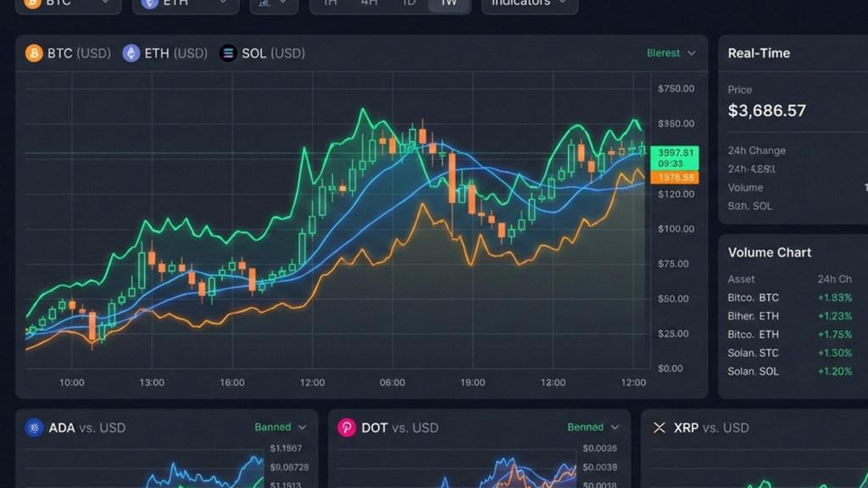Open the Indicators dropdown
Viewport: 868px width, 488px height.
[530, 3]
